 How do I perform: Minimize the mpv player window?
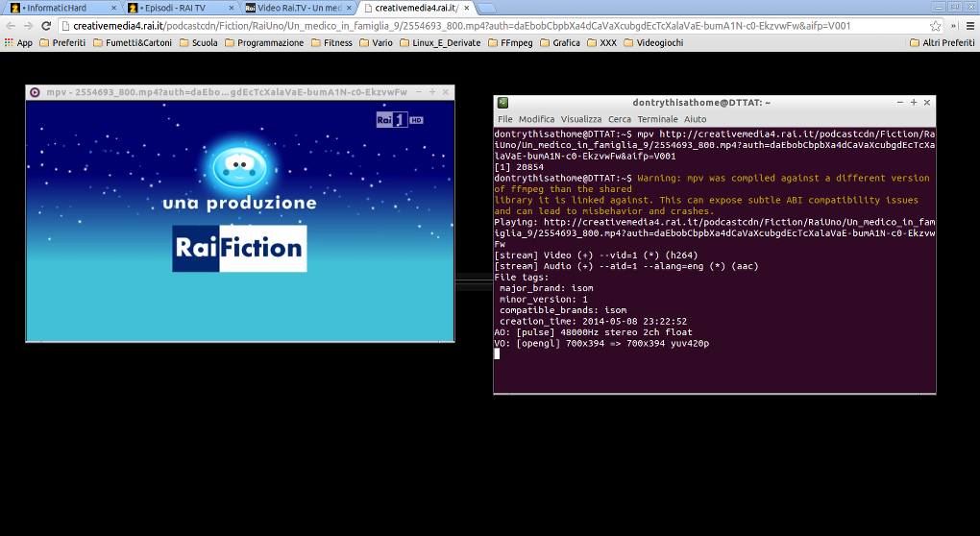418,92
